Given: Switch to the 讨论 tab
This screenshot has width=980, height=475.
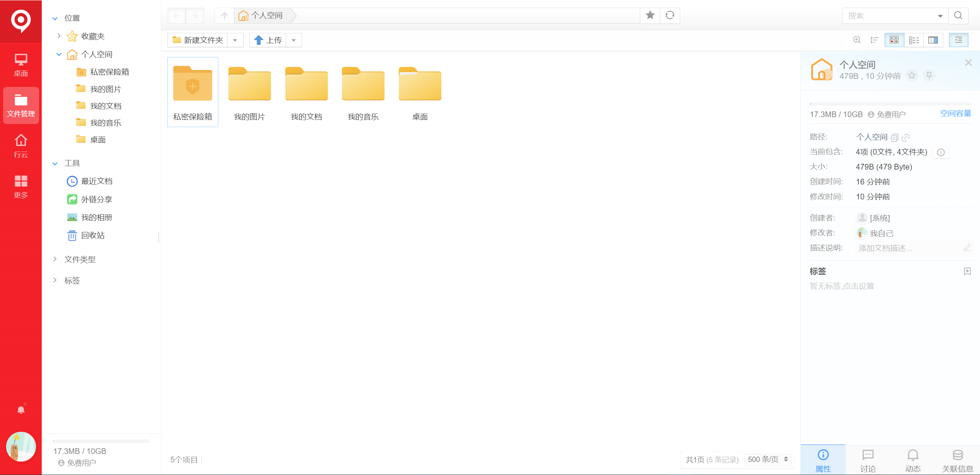Looking at the screenshot, I should pyautogui.click(x=867, y=460).
